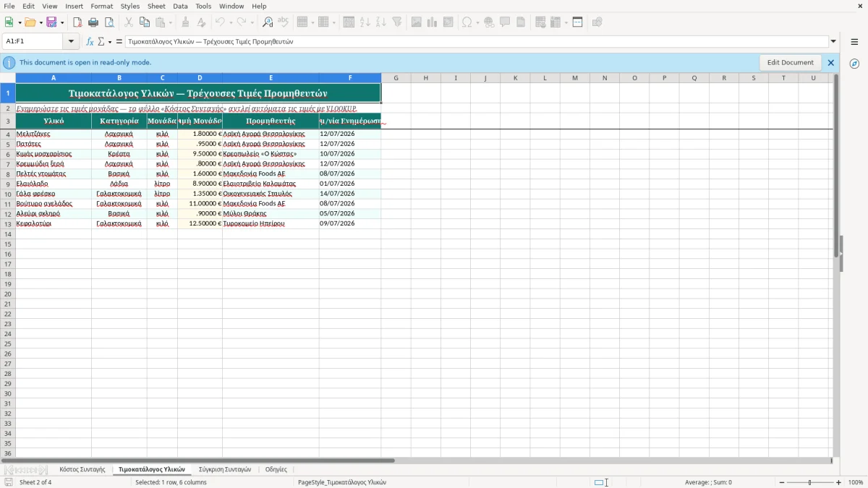Click Insert Comment icon
868x488 pixels.
click(x=505, y=22)
